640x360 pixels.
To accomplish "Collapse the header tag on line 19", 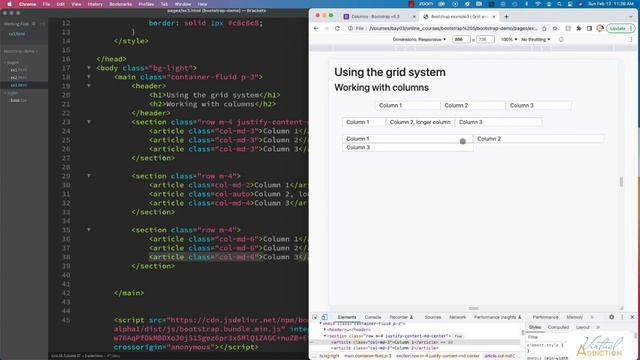I will tap(89, 86).
